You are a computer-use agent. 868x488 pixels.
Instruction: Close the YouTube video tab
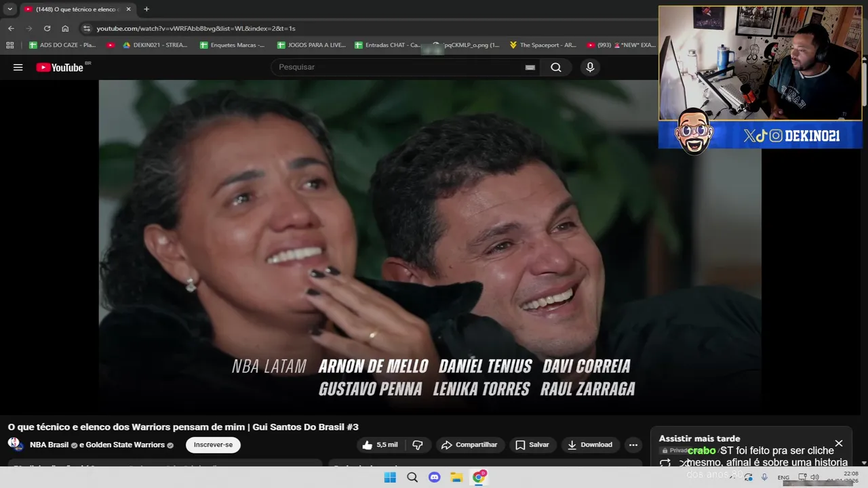128,9
